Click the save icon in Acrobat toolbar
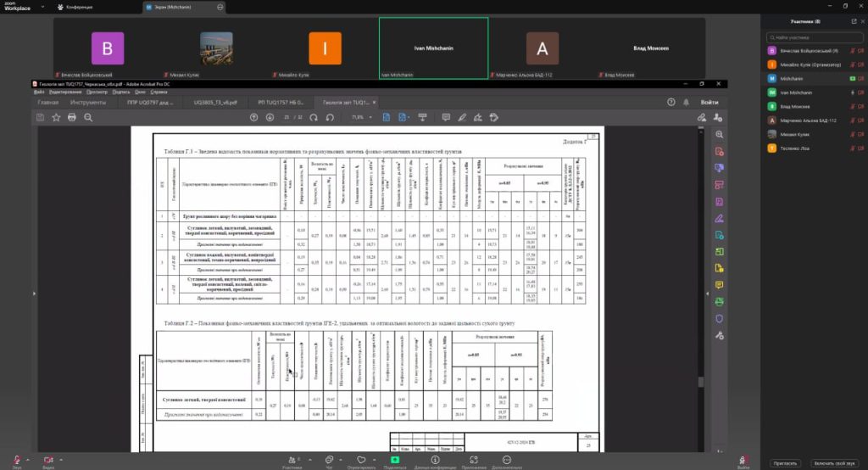 40,117
